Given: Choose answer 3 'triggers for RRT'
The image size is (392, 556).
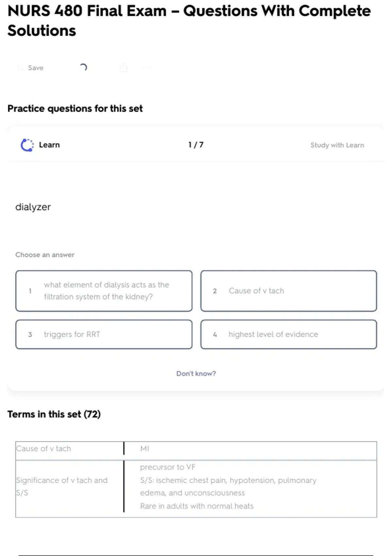Looking at the screenshot, I should pyautogui.click(x=104, y=334).
